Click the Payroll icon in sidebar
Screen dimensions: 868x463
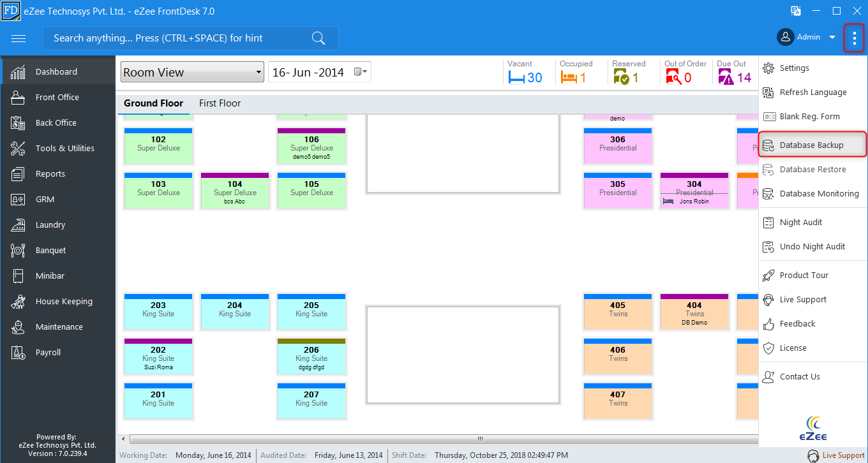18,352
